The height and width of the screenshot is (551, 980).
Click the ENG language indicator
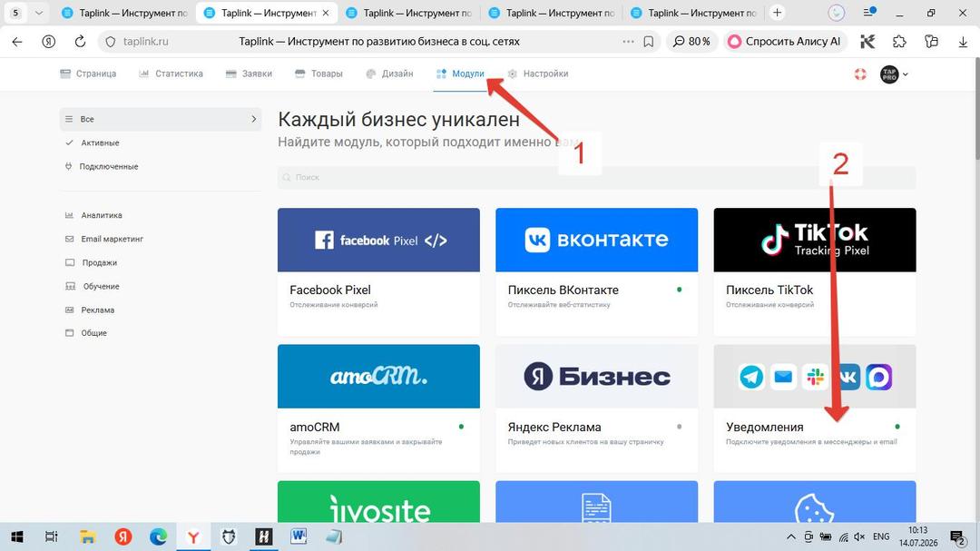(x=881, y=536)
